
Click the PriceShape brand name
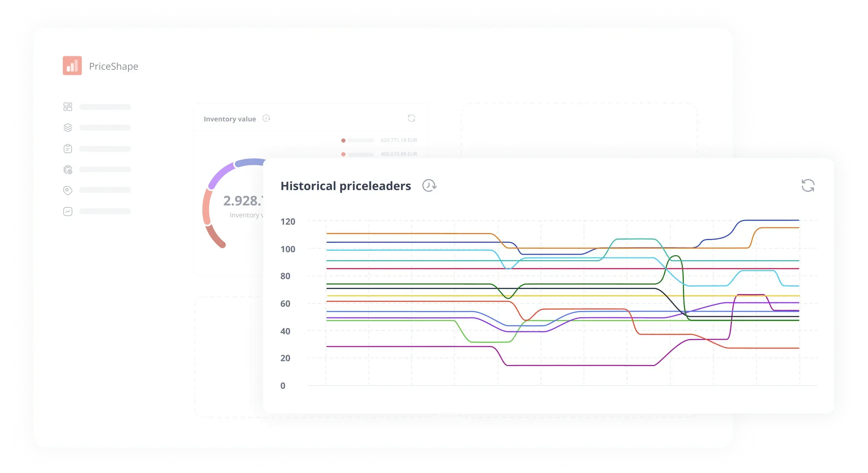click(x=114, y=66)
